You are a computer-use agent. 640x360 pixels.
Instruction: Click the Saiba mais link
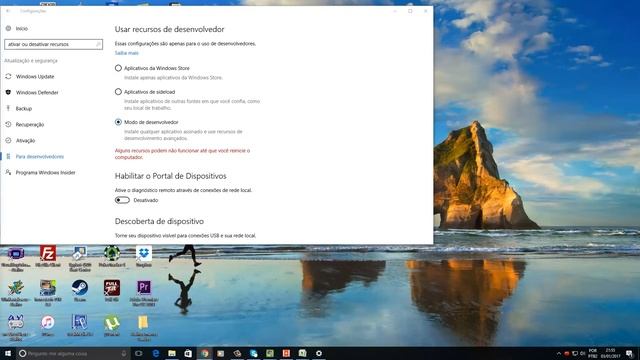127,53
